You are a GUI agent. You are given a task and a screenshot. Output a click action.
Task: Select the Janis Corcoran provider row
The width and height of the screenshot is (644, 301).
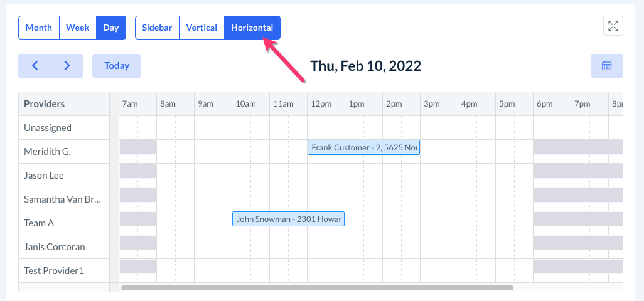point(54,247)
